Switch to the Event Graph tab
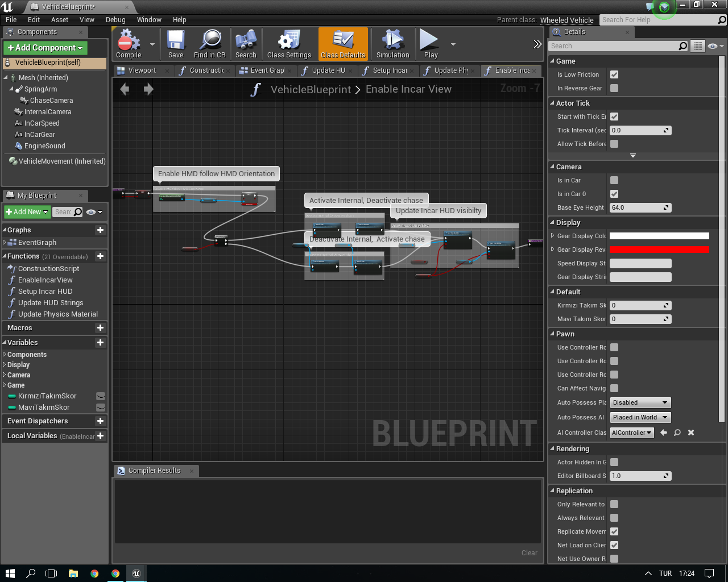 (267, 70)
